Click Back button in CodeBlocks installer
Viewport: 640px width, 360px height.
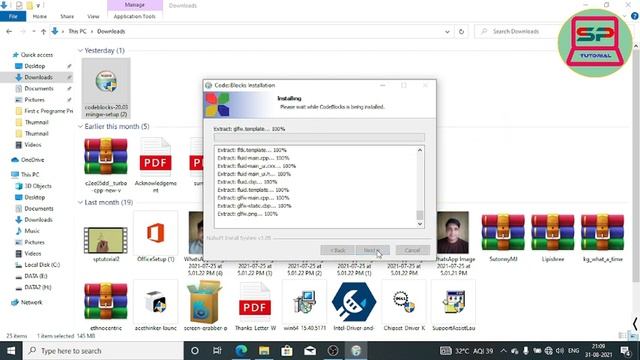[338, 250]
